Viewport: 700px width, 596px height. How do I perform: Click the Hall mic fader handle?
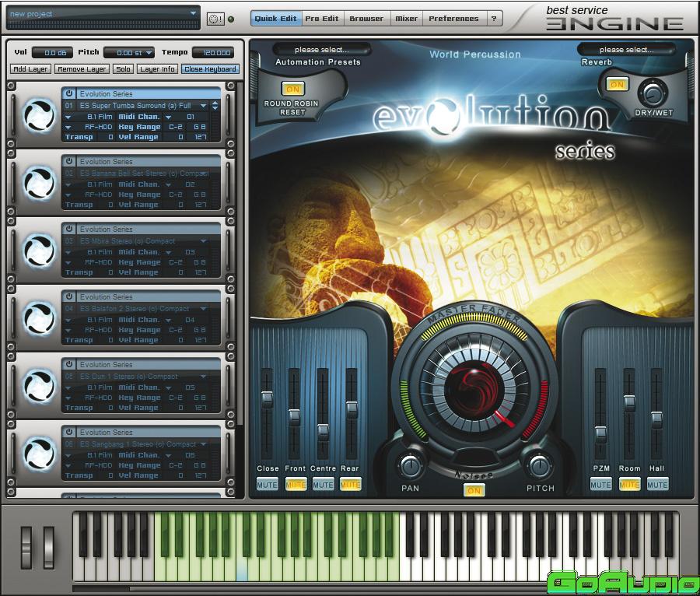[x=656, y=419]
